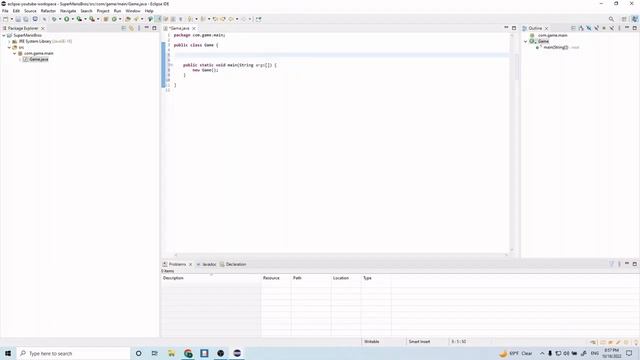Viewport: 640px width, 360px height.
Task: Maximize the Package Explorer panel
Action: click(154, 28)
